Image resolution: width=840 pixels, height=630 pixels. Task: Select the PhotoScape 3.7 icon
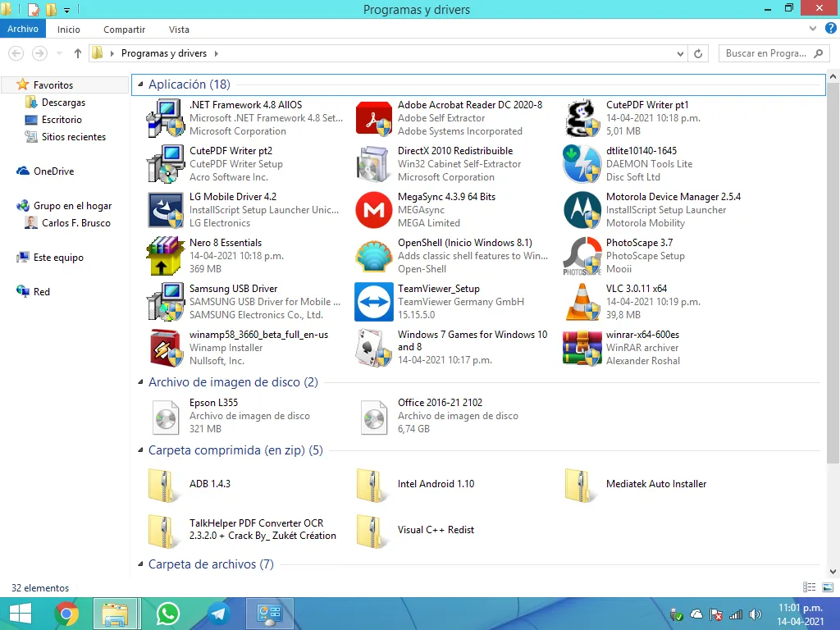[582, 256]
